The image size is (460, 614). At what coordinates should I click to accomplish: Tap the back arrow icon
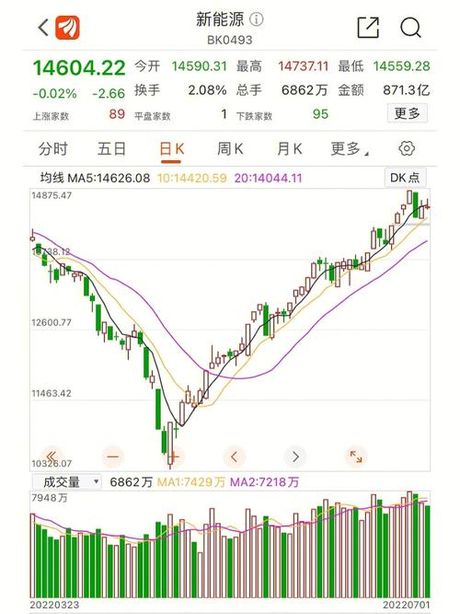tap(43, 28)
